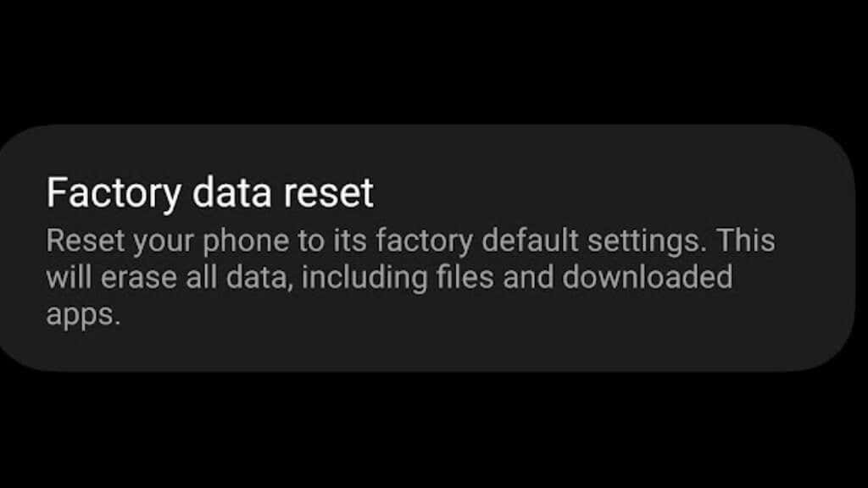Click the word "apps." in the description
This screenshot has width=868, height=488.
point(83,316)
